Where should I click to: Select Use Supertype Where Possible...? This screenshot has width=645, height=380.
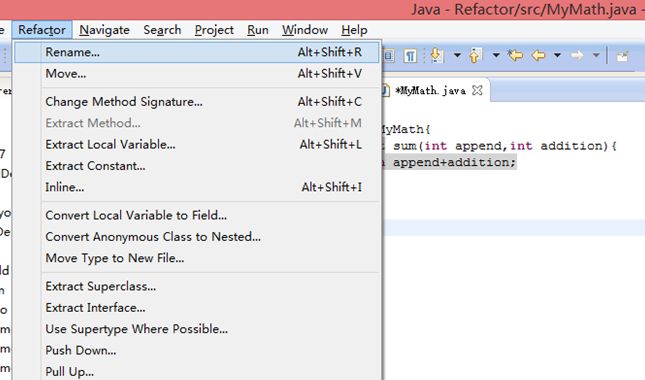197,329
